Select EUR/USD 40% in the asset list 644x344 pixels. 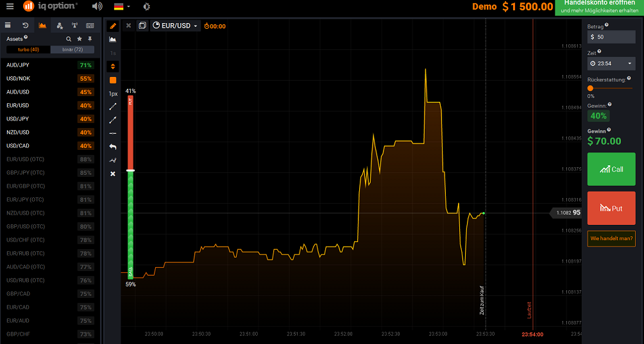50,105
